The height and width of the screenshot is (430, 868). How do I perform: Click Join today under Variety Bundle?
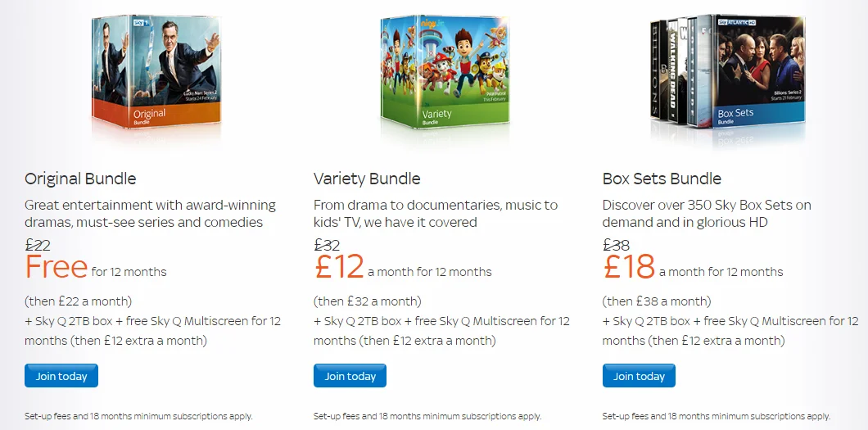point(350,376)
